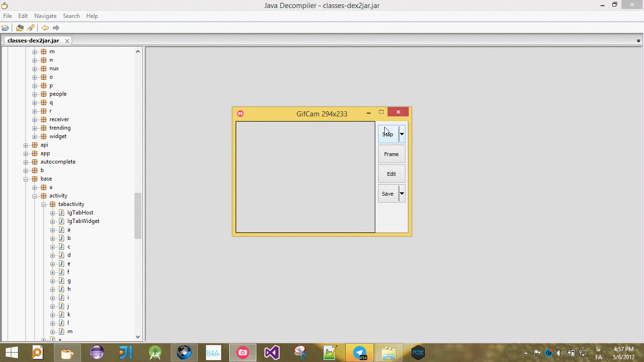This screenshot has height=362, width=644.
Task: Select the IgTabHost class in the tree
Action: (x=80, y=213)
